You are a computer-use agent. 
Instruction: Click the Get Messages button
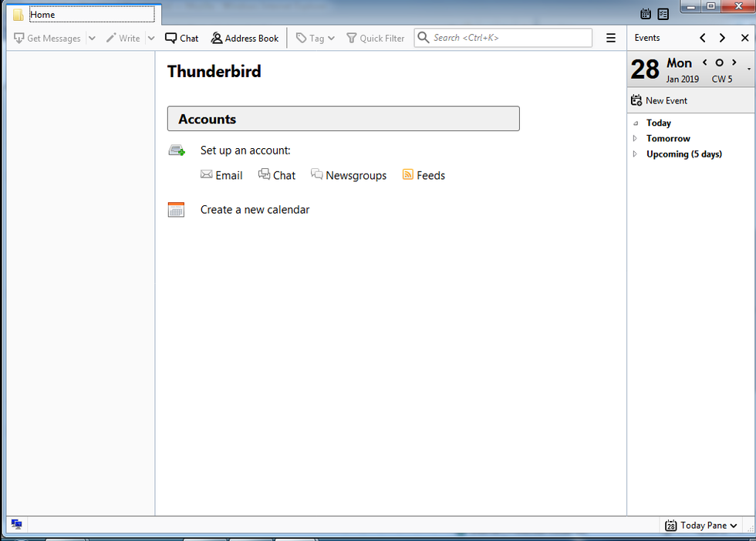[x=47, y=38]
